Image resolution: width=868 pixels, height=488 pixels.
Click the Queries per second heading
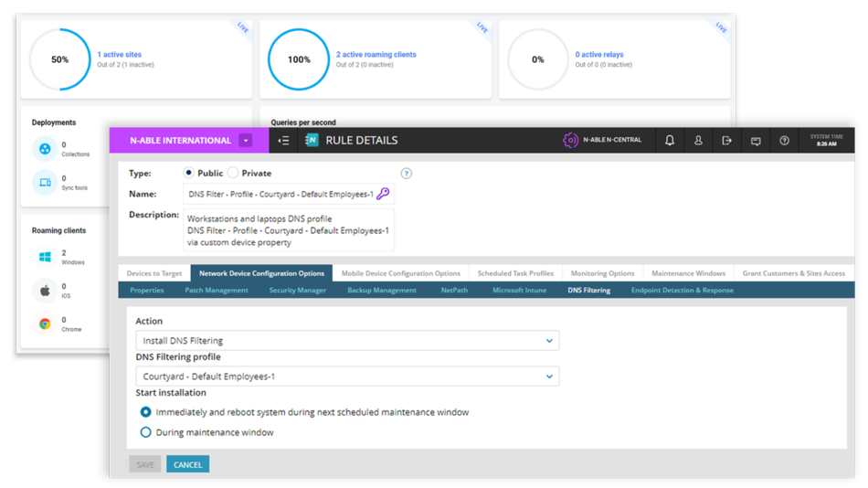pos(302,122)
